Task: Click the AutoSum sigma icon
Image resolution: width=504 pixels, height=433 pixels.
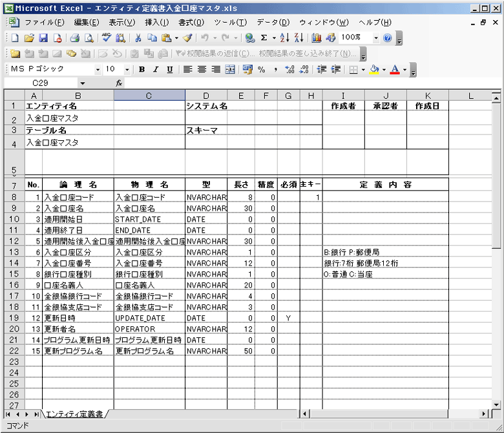Action: tap(264, 38)
